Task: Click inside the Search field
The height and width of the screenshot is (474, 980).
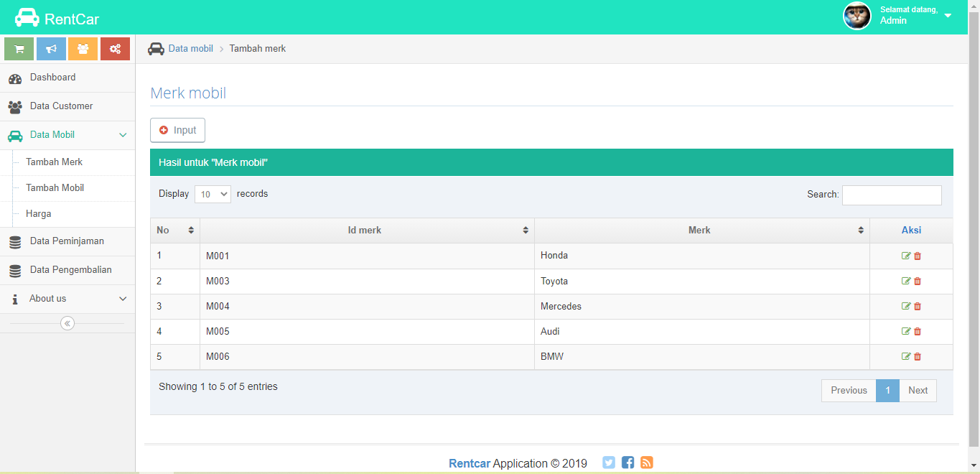Action: click(x=892, y=195)
